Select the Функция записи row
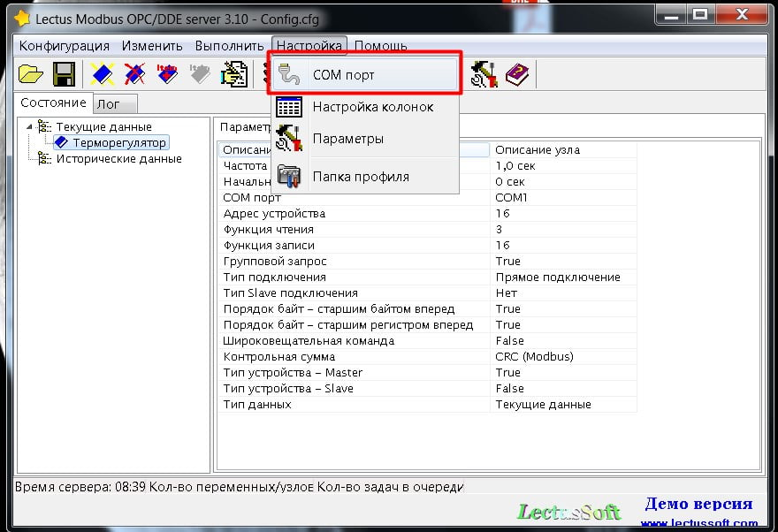Viewport: 778px width, 532px height. (x=427, y=245)
